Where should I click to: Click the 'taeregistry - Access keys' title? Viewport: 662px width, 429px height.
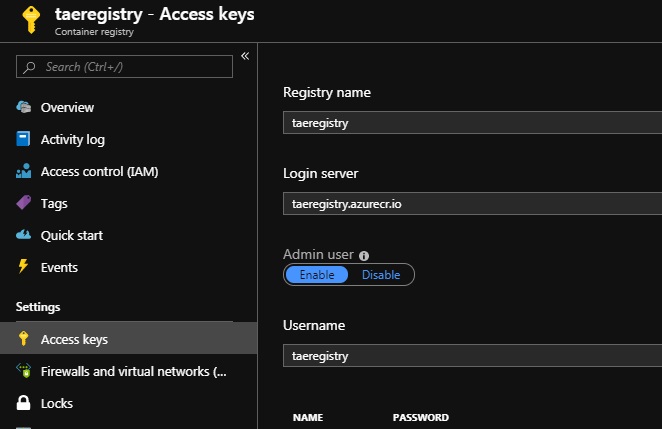155,14
